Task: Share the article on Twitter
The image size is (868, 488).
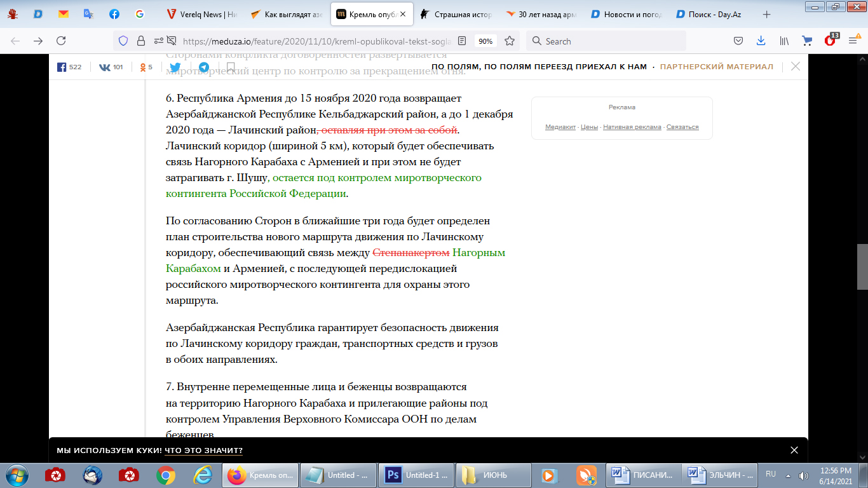Action: (175, 67)
